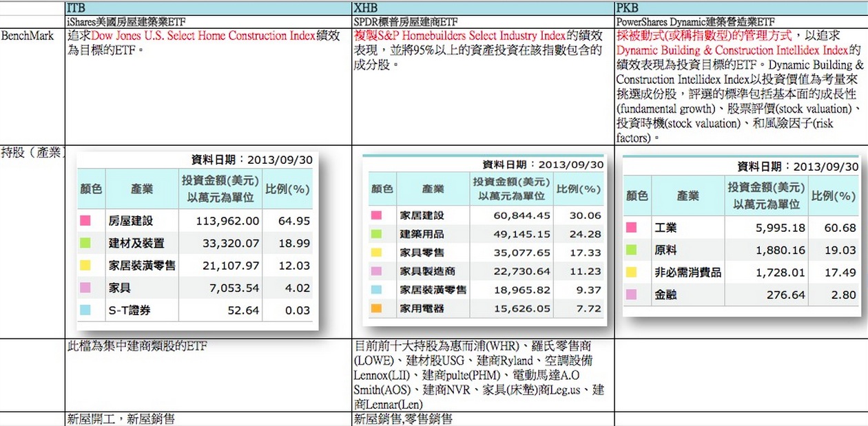Click the blue swatch beside S-T證券

[x=86, y=310]
